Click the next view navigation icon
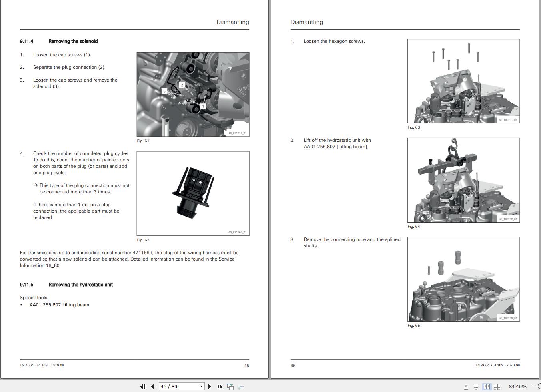The height and width of the screenshot is (392, 541). point(240,386)
